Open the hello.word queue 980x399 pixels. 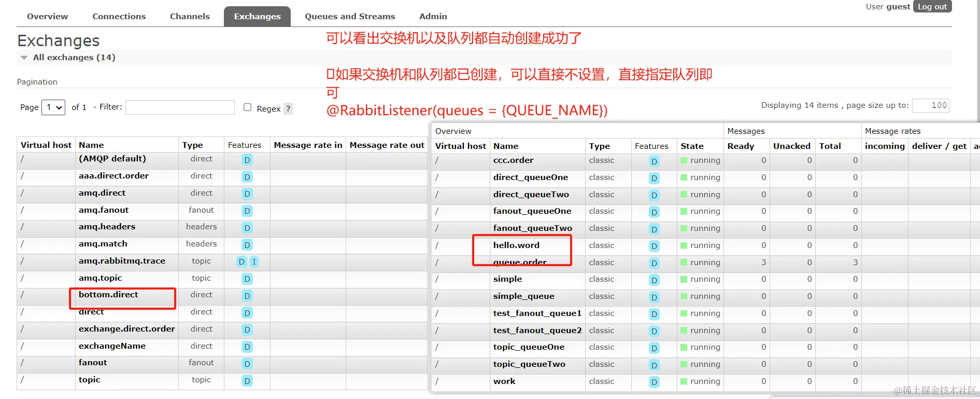pos(516,245)
